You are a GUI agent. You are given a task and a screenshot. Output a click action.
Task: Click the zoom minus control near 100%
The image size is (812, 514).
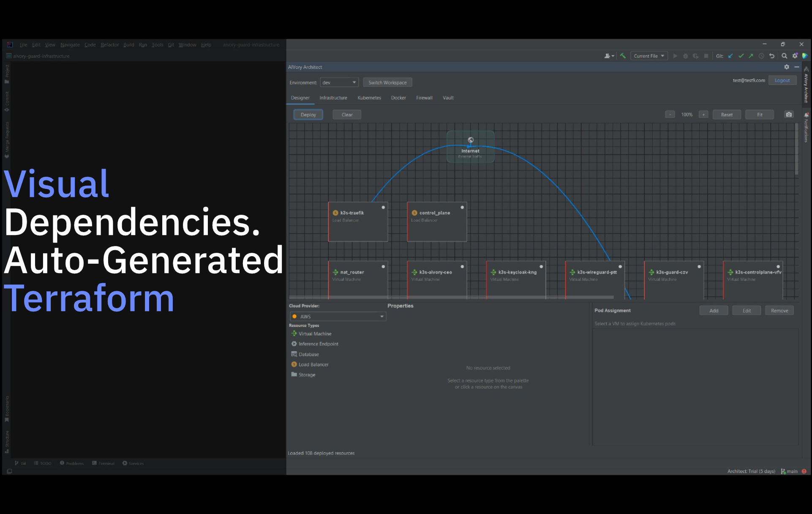point(670,114)
